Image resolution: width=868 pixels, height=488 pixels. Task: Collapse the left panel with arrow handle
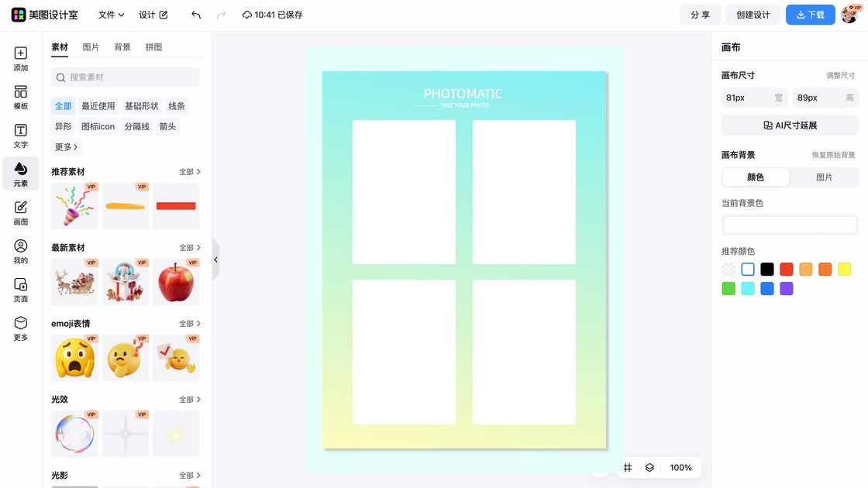(x=216, y=259)
